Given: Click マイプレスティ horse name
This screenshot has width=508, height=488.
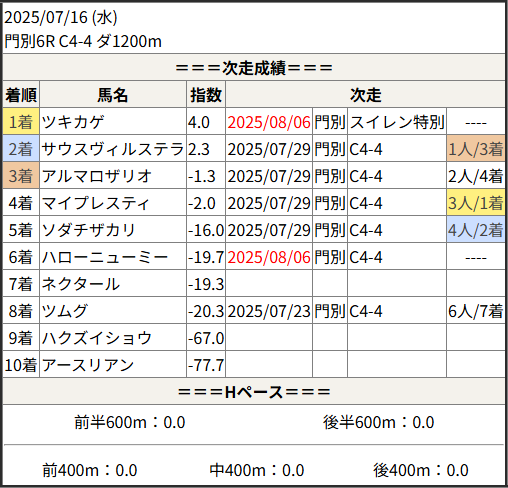Looking at the screenshot, I should click(95, 203).
